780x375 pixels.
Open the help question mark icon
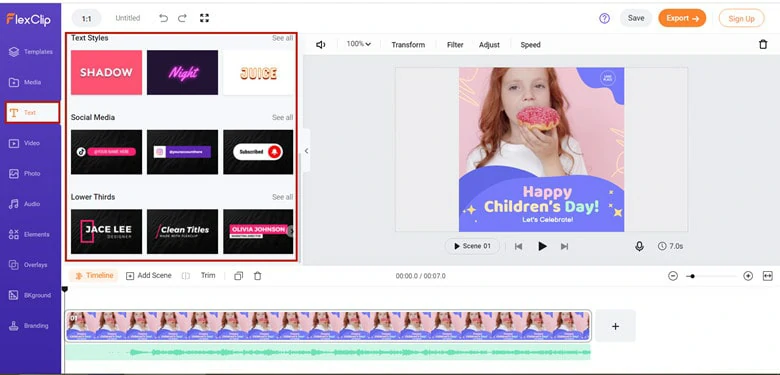point(604,18)
